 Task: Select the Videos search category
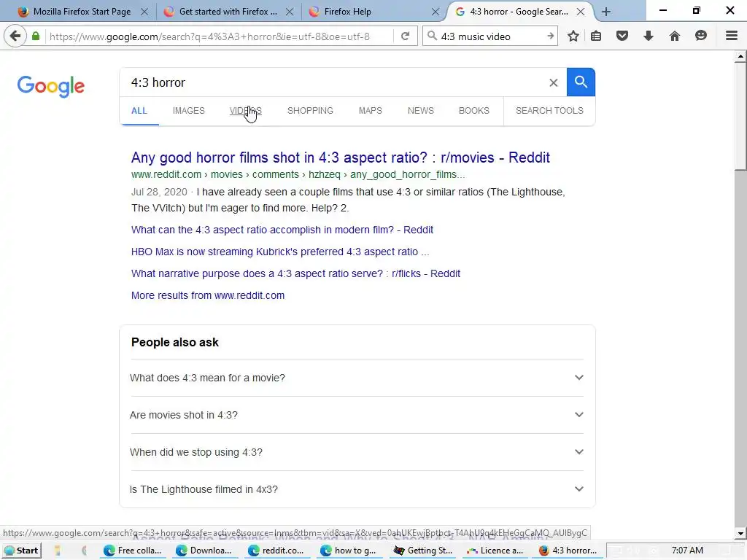tap(245, 111)
